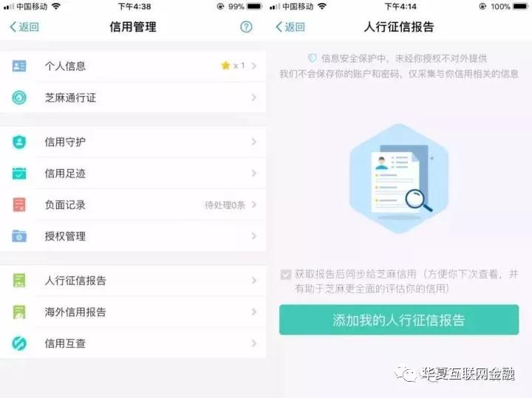532x398 pixels.
Task: Tap the 信用足迹 calendar icon
Action: [x=19, y=174]
